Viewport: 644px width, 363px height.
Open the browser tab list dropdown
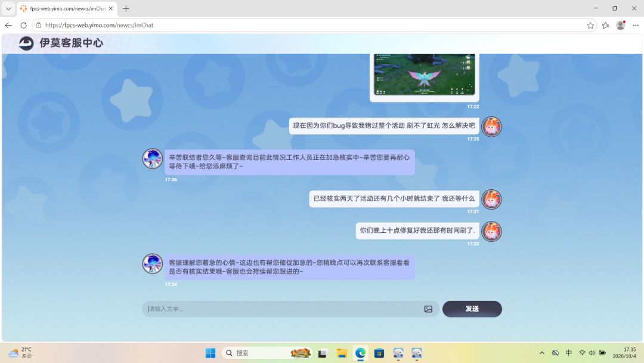(8, 8)
